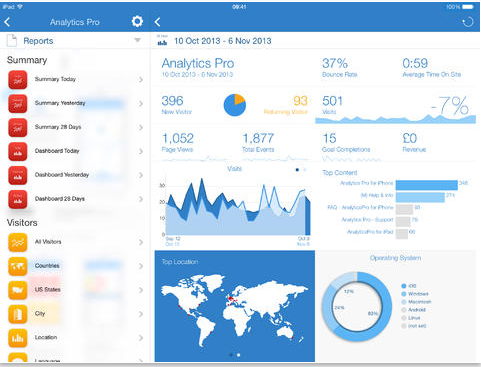This screenshot has height=367, width=481.
Task: Click the iOS legend dot
Action: (404, 286)
